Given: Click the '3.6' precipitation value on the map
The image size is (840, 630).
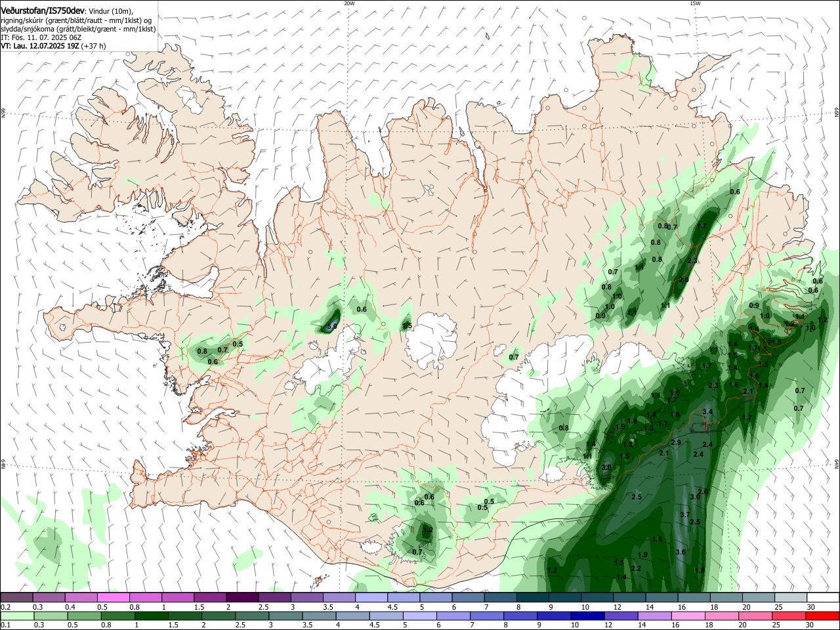Looking at the screenshot, I should (x=681, y=552).
